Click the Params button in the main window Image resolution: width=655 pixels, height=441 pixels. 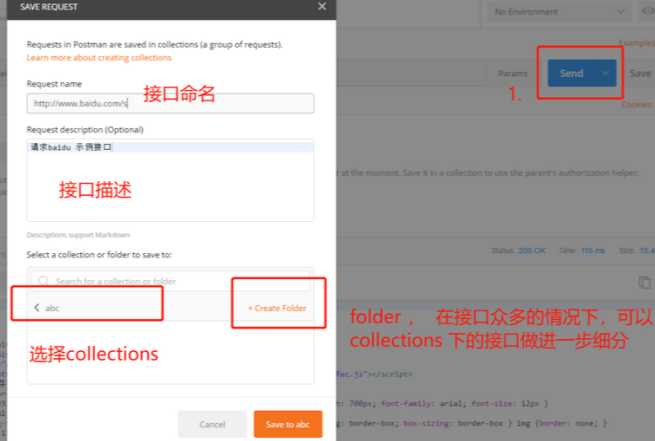click(513, 74)
